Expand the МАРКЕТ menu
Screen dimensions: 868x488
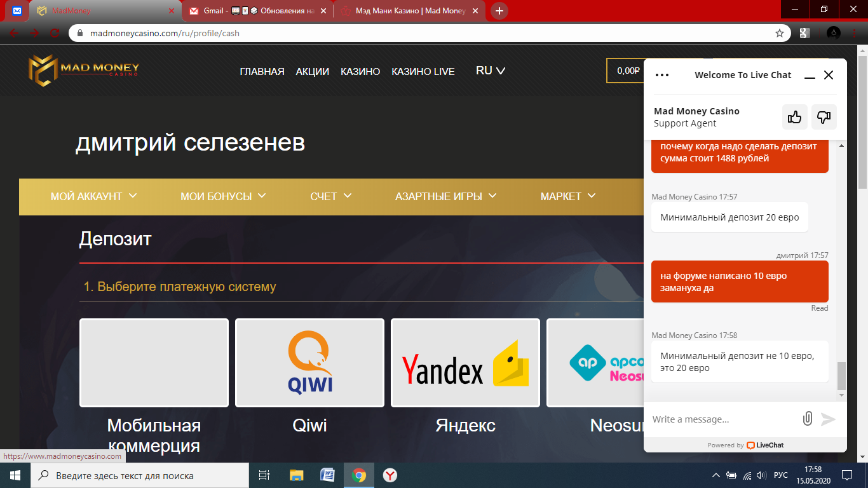[x=568, y=196]
